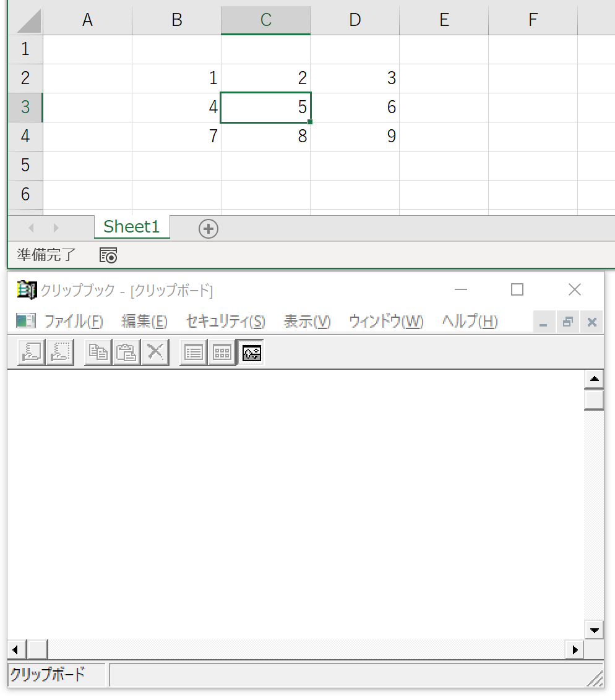615x700 pixels.
Task: Click the ClipBook window resize grip
Action: point(595,679)
